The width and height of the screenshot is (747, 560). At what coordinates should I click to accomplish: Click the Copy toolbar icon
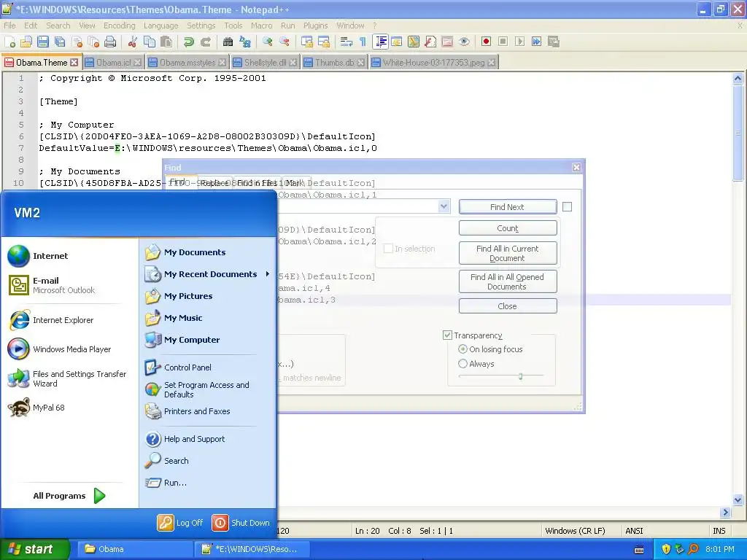[x=150, y=42]
